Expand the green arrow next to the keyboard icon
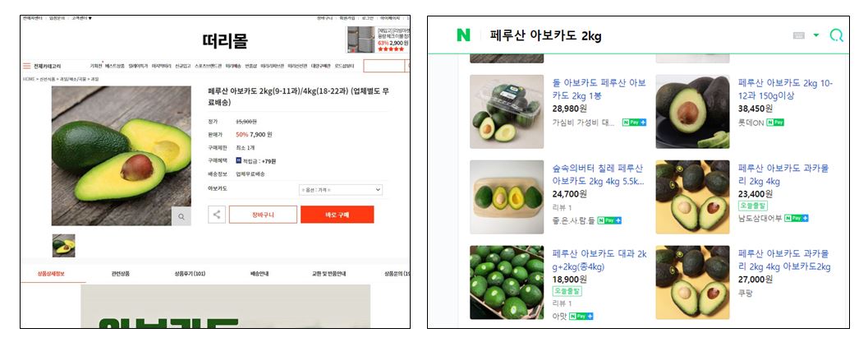This screenshot has height=347, width=868. pos(816,35)
